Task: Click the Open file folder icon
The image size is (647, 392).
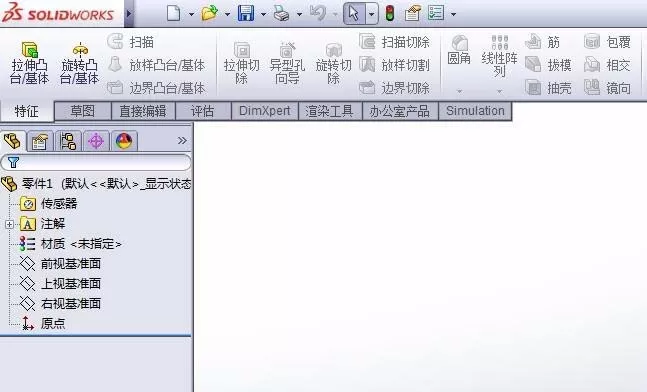Action: (210, 13)
